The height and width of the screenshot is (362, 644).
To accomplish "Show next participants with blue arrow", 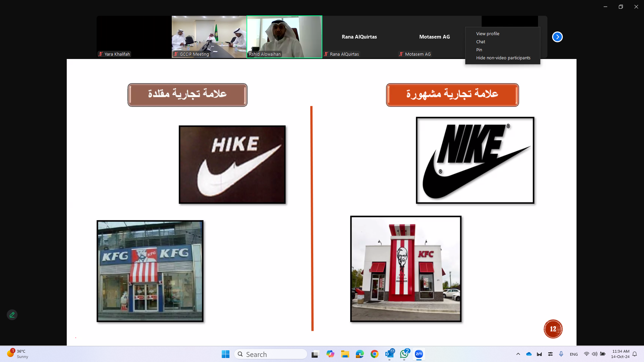I will [557, 37].
